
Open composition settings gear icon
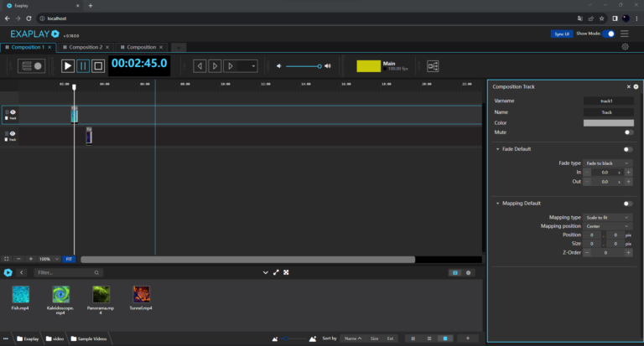625,48
